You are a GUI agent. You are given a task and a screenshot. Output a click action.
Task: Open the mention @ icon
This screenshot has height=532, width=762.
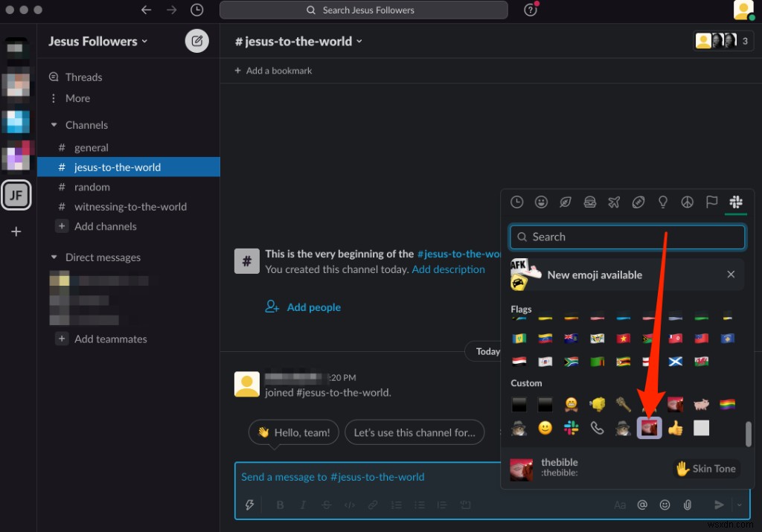tap(642, 504)
